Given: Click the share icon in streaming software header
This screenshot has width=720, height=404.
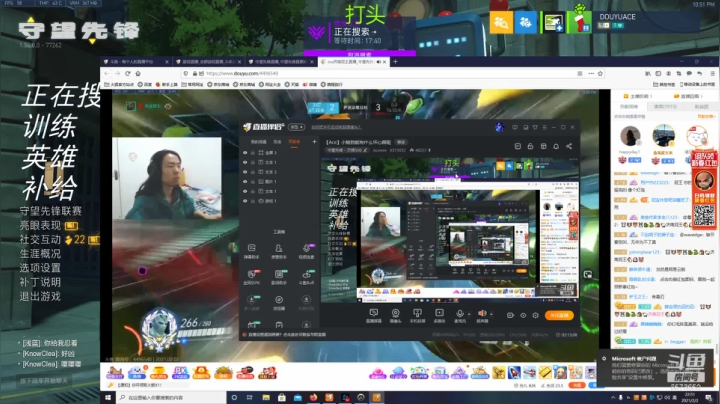Looking at the screenshot, I should click(569, 146).
